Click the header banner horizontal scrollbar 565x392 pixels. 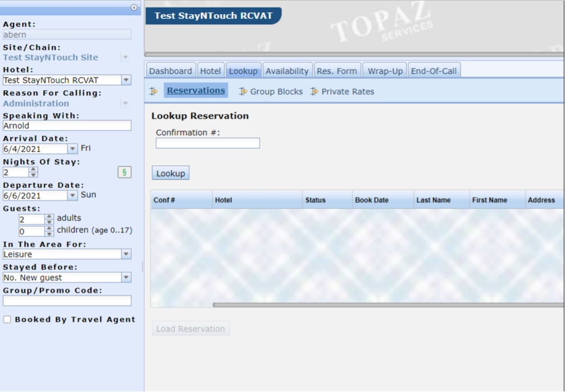[354, 55]
